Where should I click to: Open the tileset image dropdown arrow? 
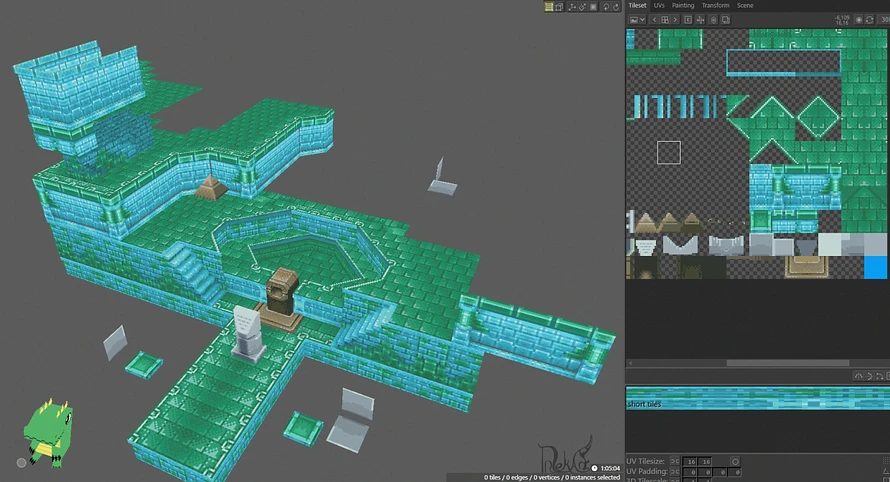click(x=643, y=20)
